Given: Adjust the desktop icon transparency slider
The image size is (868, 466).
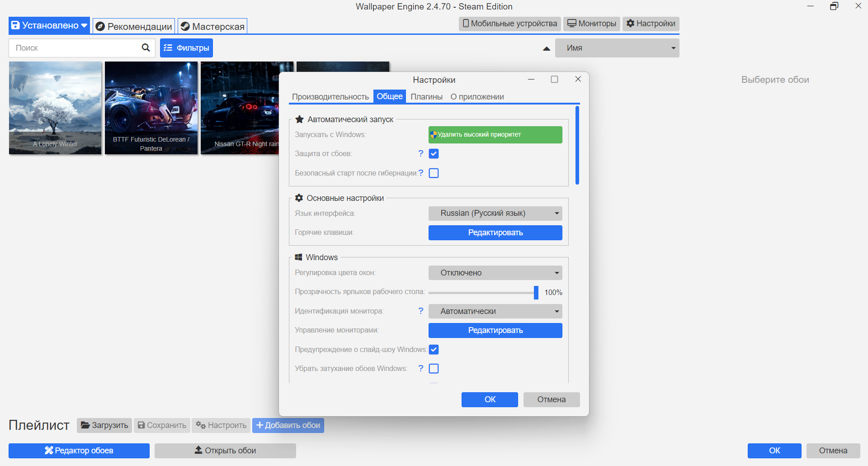Looking at the screenshot, I should pos(536,293).
